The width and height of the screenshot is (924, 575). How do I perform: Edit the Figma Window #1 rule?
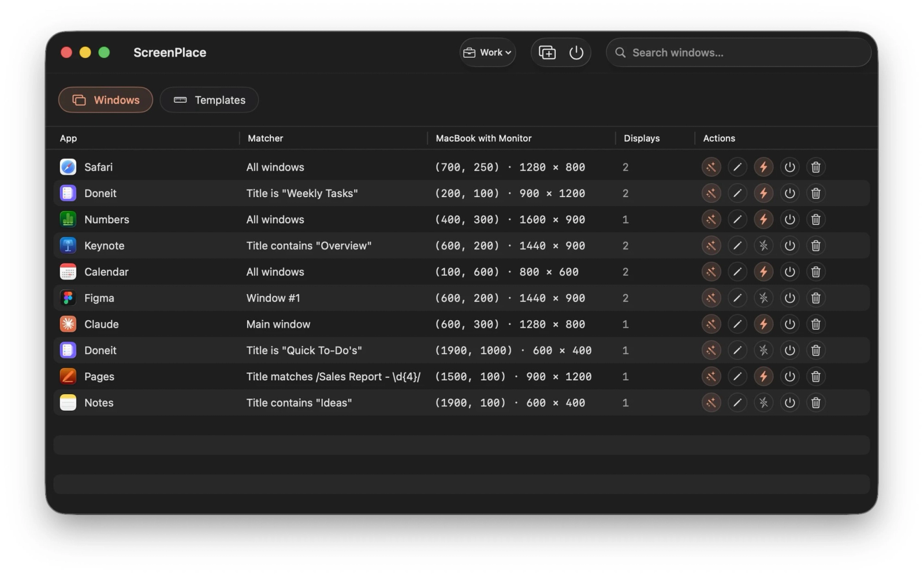point(737,298)
